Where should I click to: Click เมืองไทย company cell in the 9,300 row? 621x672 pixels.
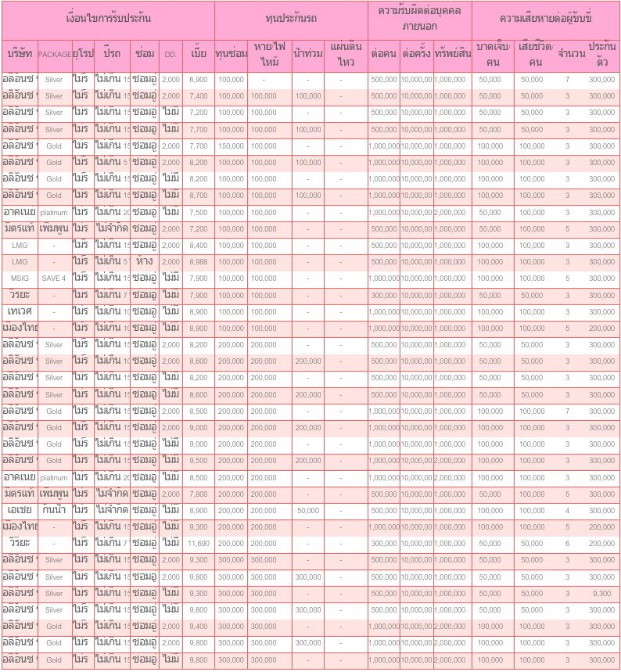point(20,527)
